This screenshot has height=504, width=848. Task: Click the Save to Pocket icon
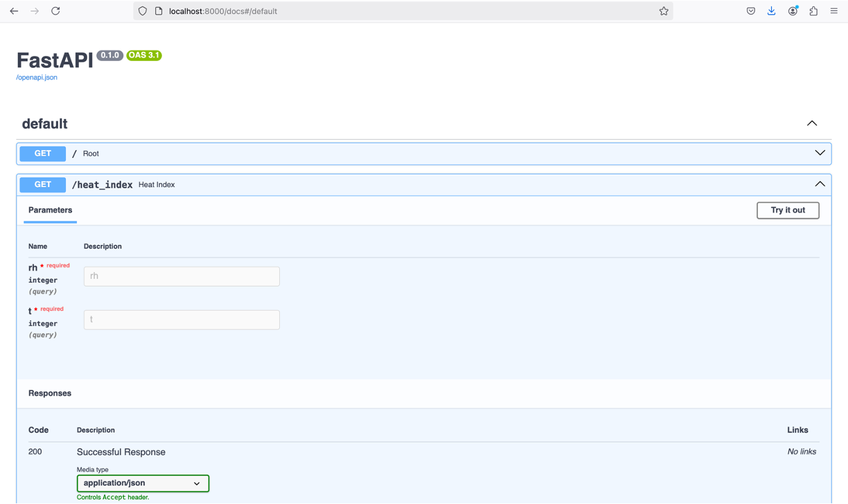(x=750, y=11)
